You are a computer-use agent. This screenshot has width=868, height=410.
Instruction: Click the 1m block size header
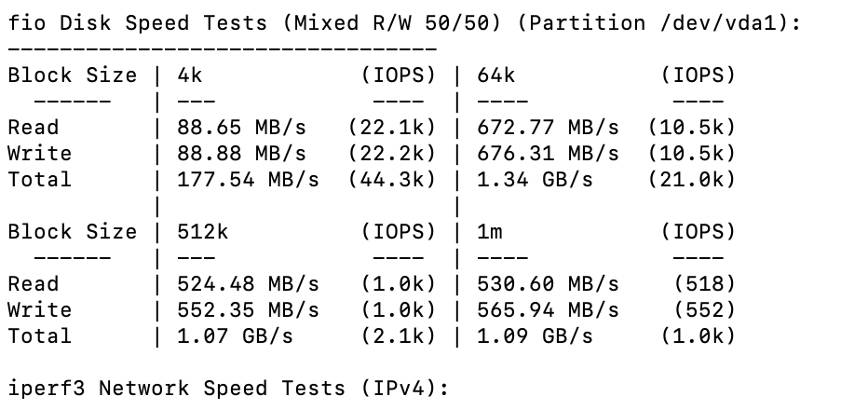(490, 232)
